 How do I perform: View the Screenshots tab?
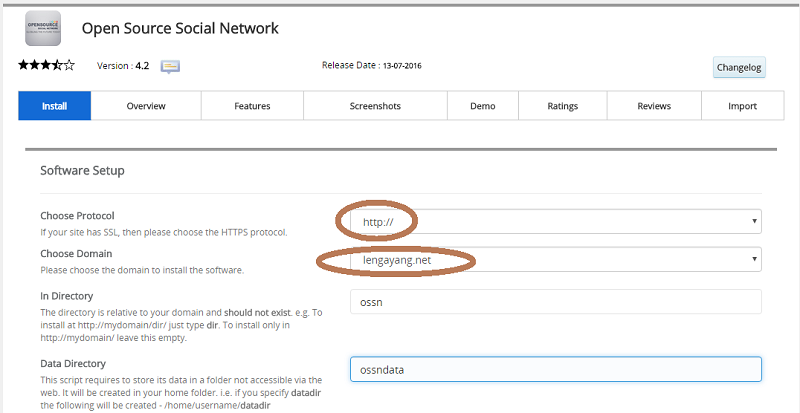375,106
